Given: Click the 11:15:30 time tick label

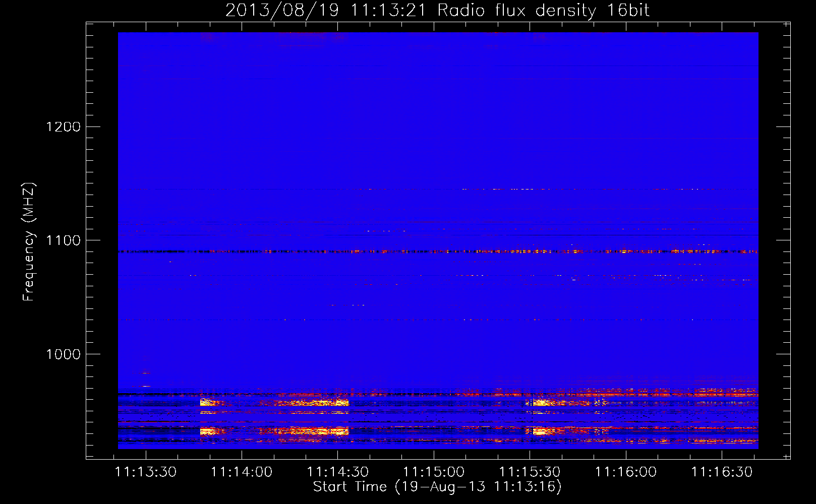Looking at the screenshot, I should (530, 472).
